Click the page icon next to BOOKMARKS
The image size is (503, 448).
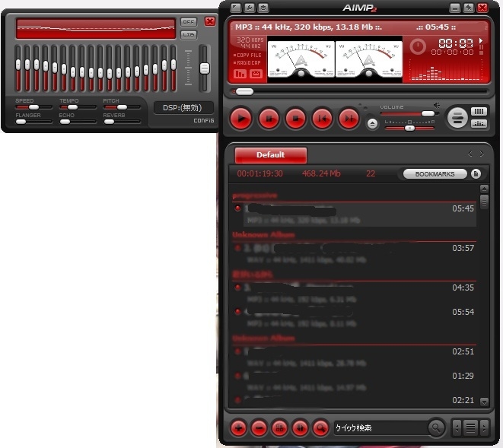coord(476,174)
